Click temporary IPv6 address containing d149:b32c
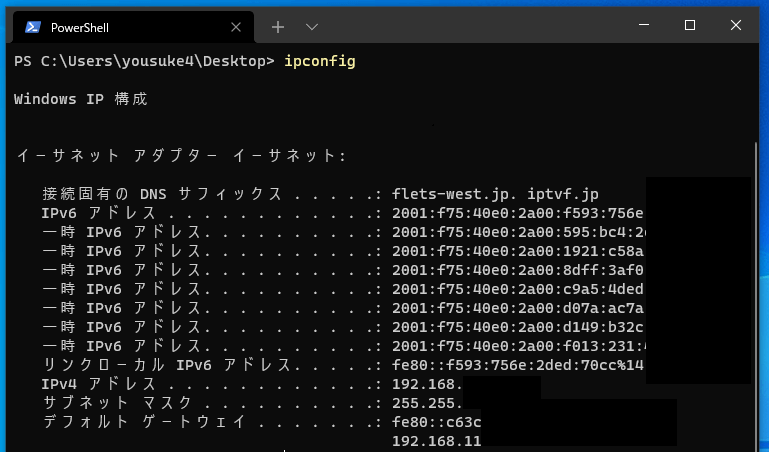 pos(517,327)
